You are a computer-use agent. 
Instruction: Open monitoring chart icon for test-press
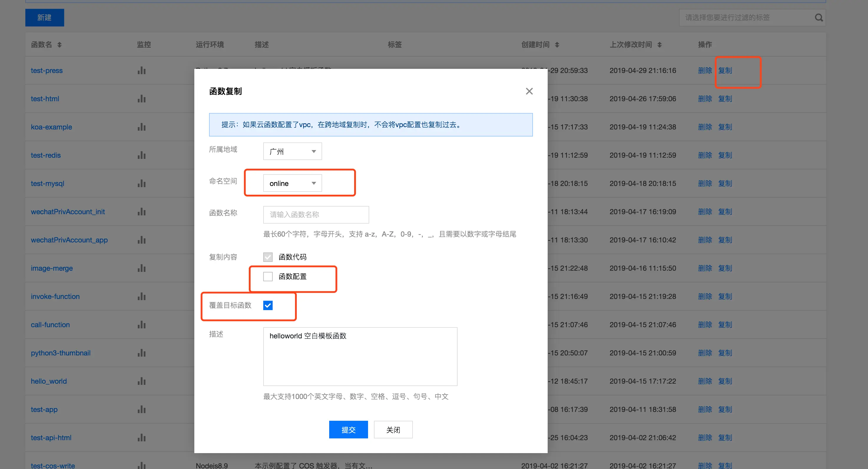(142, 70)
